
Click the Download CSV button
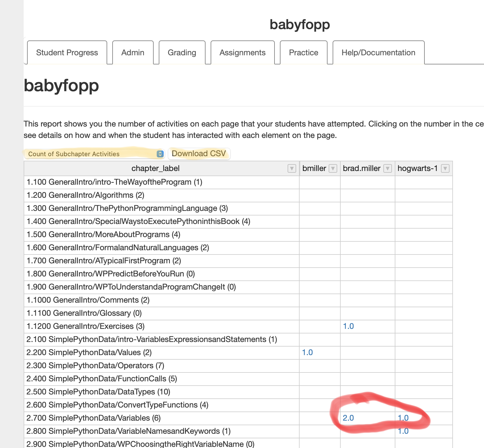(199, 154)
